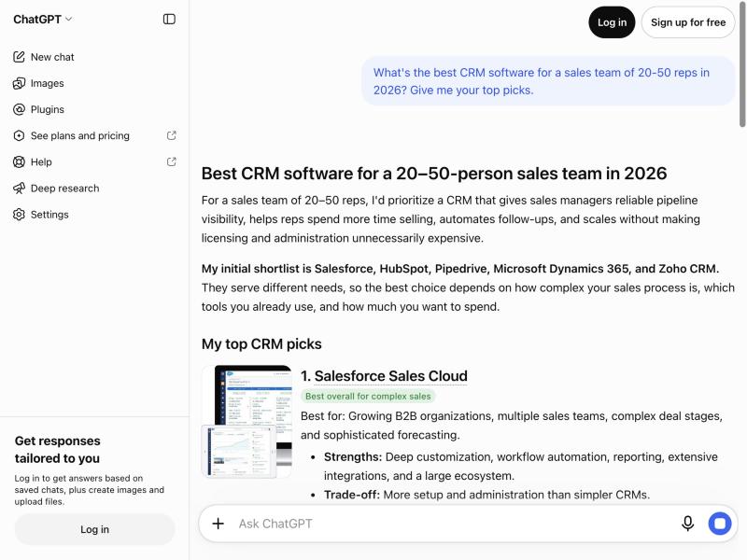Click the Salesforce screenshot thumbnail
The height and width of the screenshot is (560, 747).
tap(247, 422)
